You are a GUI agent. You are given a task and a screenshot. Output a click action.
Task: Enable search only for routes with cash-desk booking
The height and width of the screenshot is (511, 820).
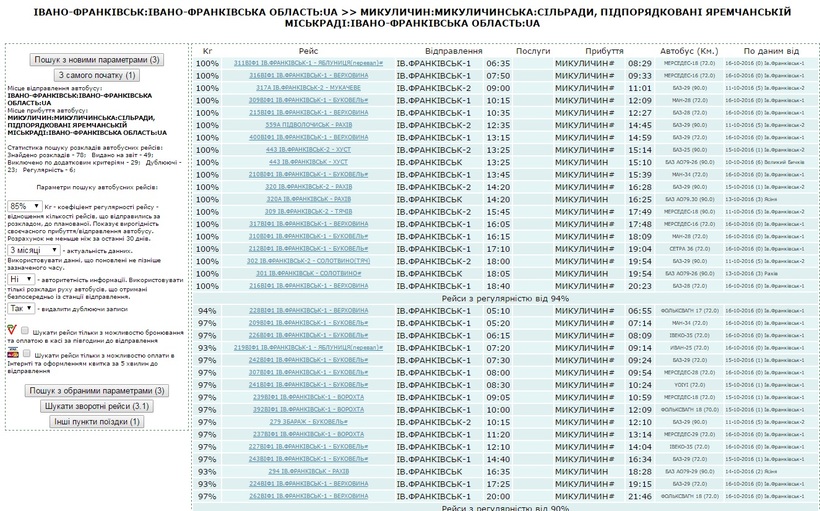[25, 331]
